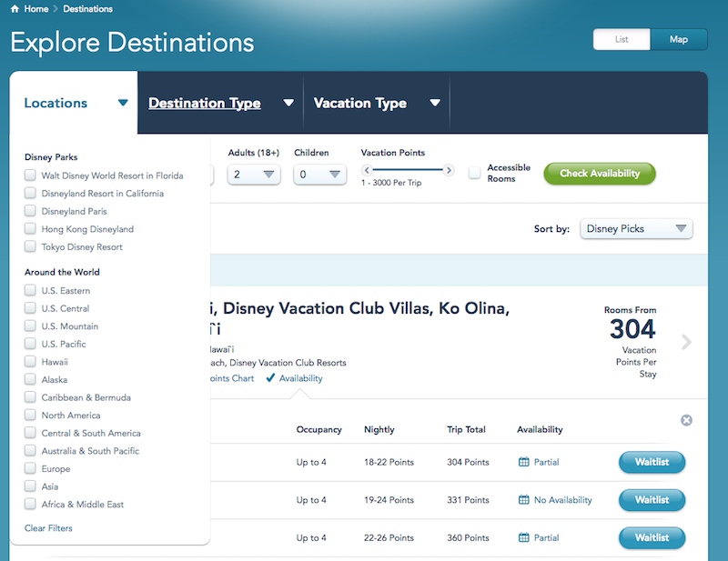
Task: Collapse the Locations dropdown tab
Action: pyautogui.click(x=74, y=103)
